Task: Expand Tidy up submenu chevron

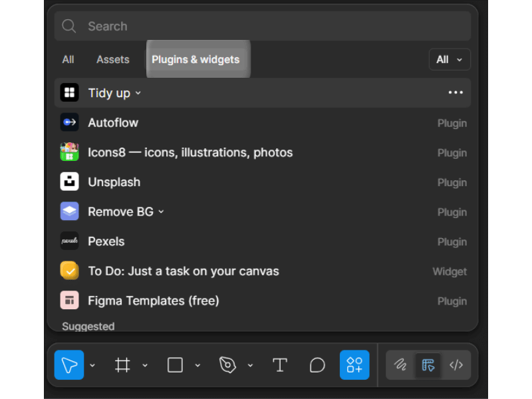Action: tap(138, 93)
